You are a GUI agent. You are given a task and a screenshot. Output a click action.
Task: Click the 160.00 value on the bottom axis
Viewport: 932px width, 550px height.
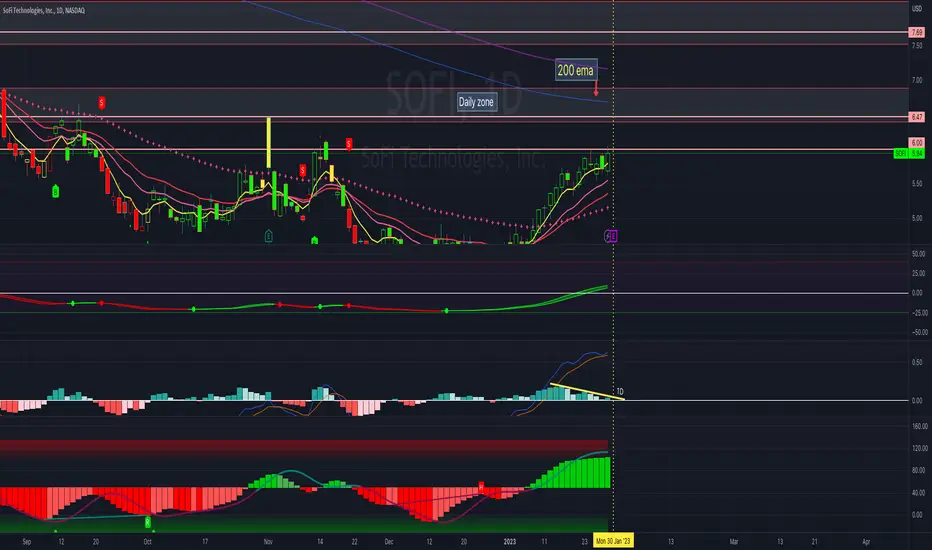[920, 426]
